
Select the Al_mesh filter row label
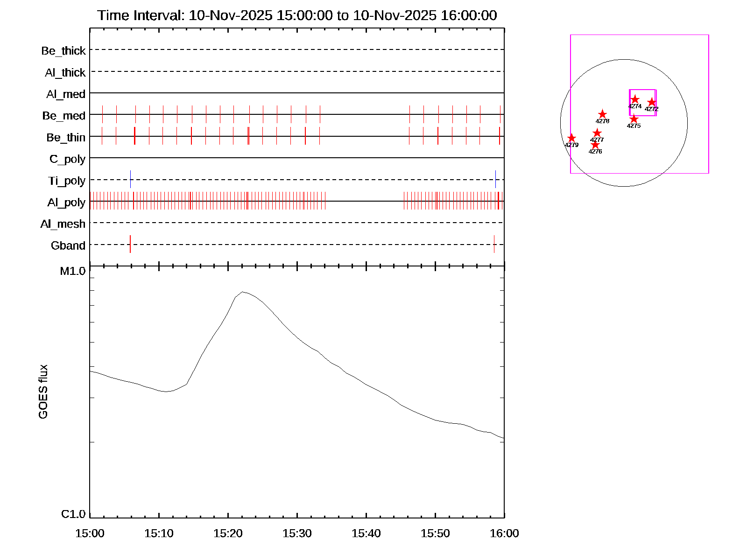(x=63, y=224)
